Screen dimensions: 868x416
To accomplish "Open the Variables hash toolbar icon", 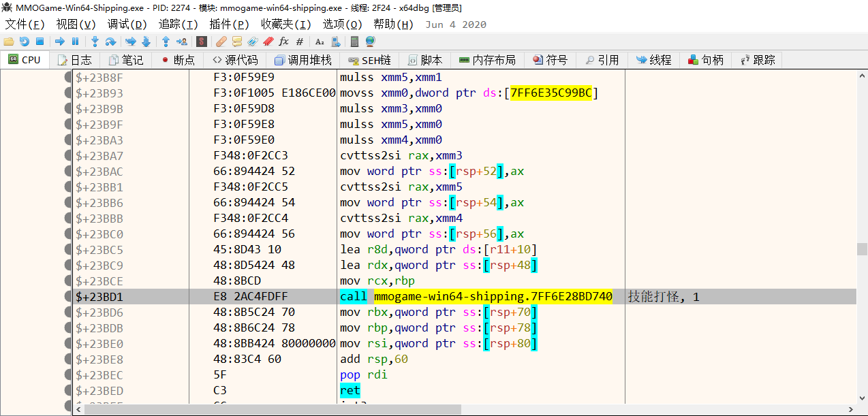I will tap(299, 42).
